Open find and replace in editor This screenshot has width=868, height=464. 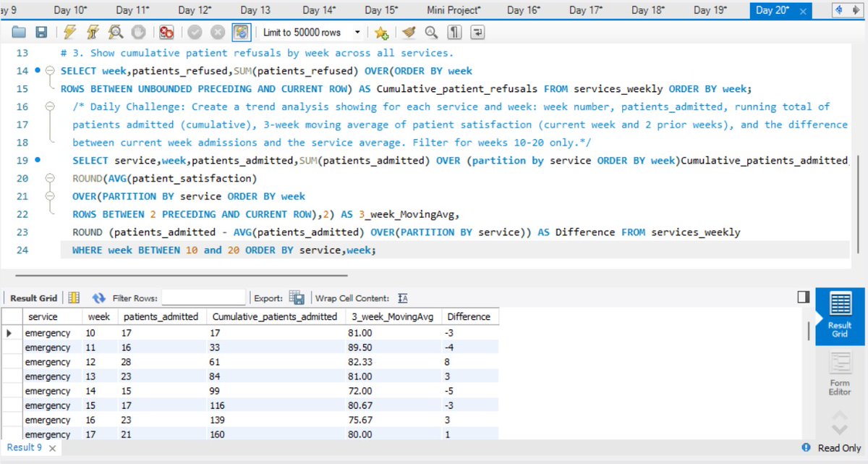point(430,33)
